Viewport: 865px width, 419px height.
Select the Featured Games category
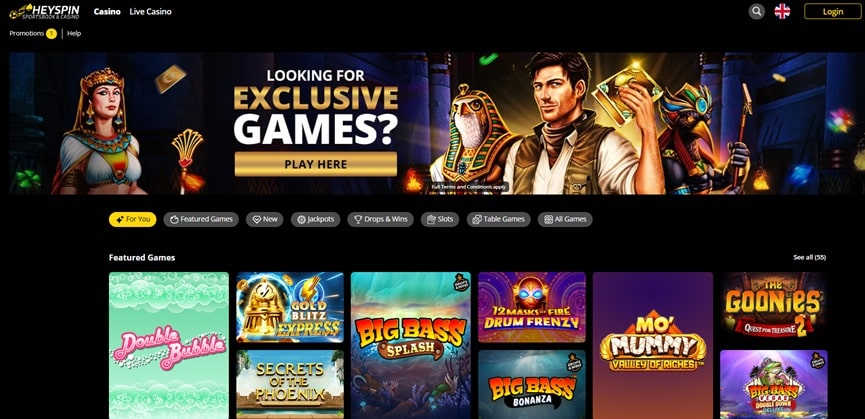coord(201,219)
